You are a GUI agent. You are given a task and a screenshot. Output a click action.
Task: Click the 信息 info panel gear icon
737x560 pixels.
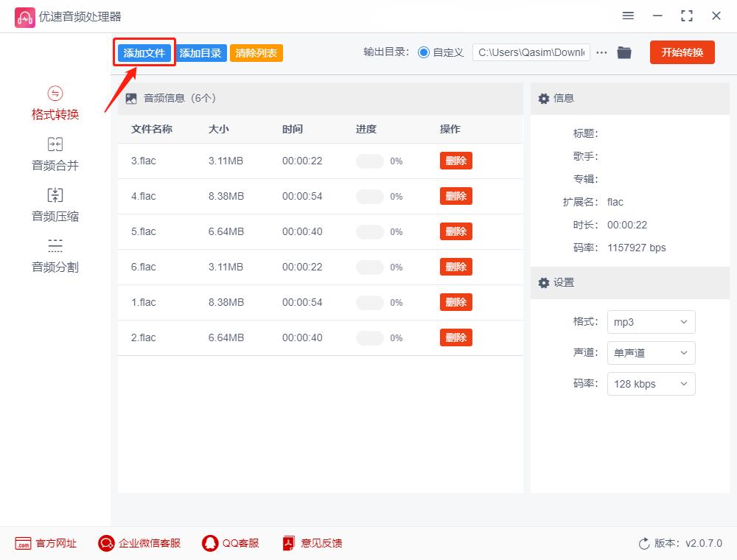543,98
